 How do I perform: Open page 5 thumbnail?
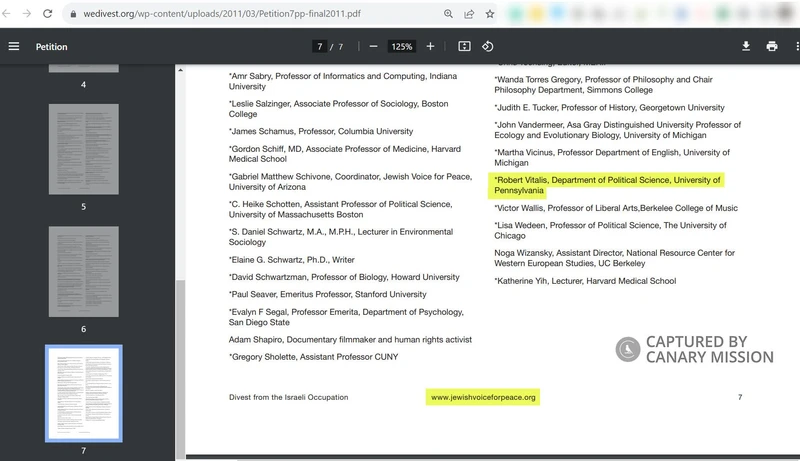[83, 149]
